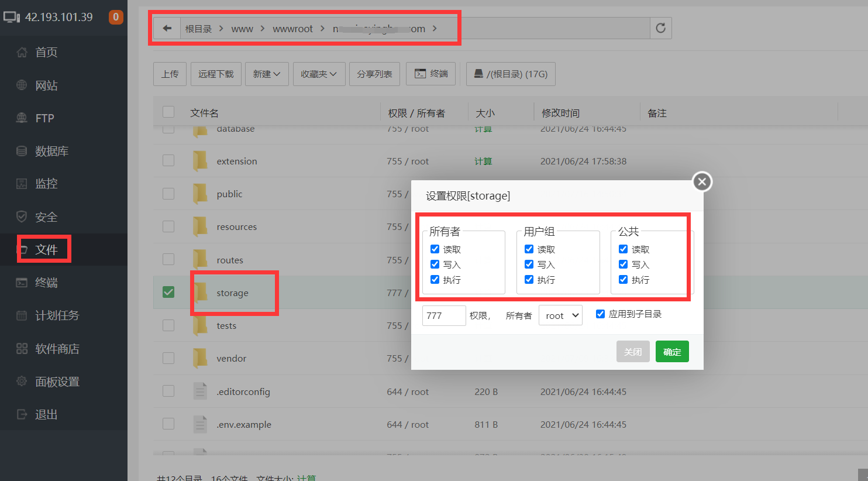Close the permission dialog with X

coord(702,182)
